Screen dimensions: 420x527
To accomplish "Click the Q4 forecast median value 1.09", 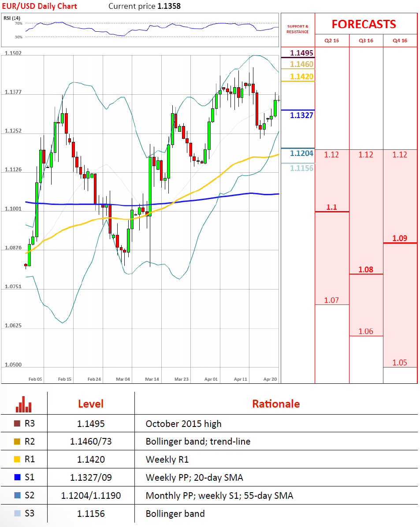I will click(400, 238).
